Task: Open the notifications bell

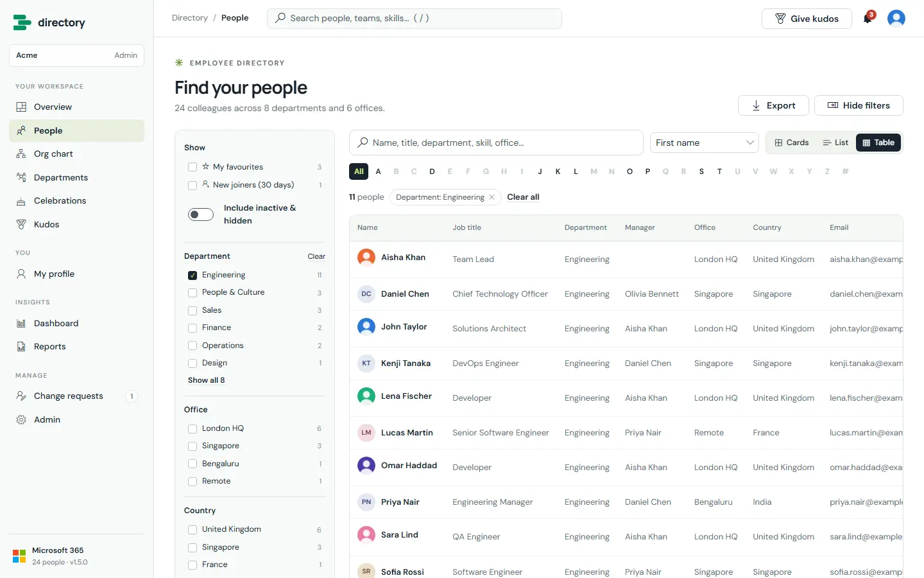Action: pos(868,18)
